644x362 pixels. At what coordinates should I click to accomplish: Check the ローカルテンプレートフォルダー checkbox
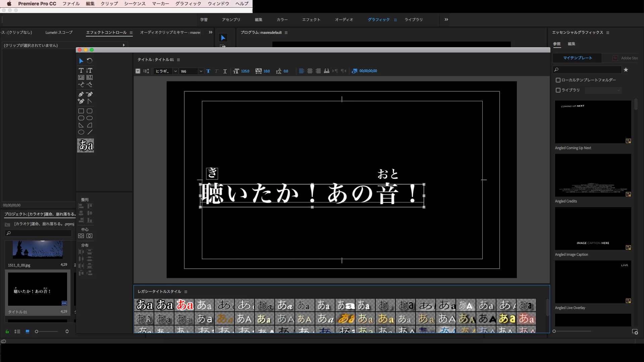558,80
